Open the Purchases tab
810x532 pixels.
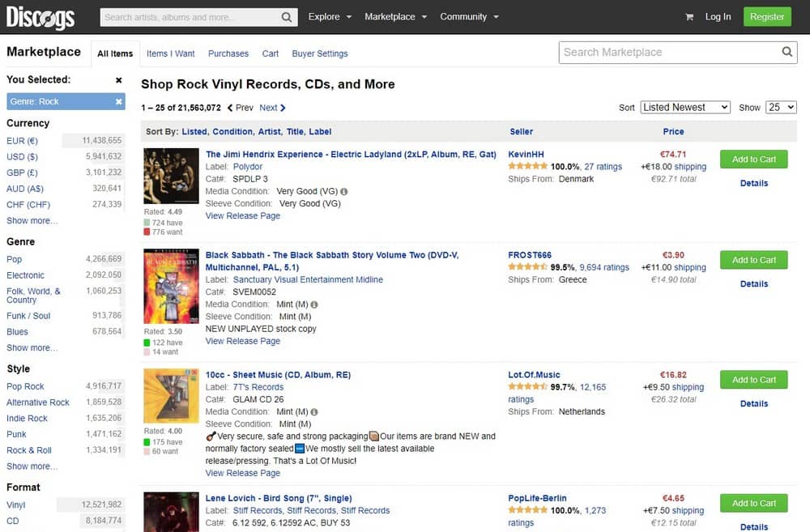click(228, 53)
